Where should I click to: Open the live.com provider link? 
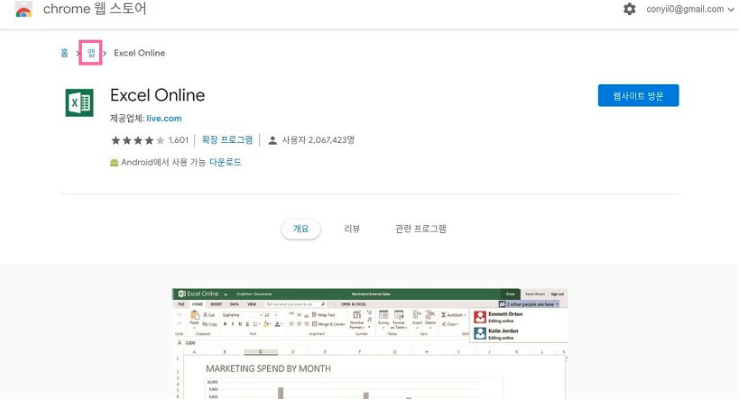tap(164, 118)
